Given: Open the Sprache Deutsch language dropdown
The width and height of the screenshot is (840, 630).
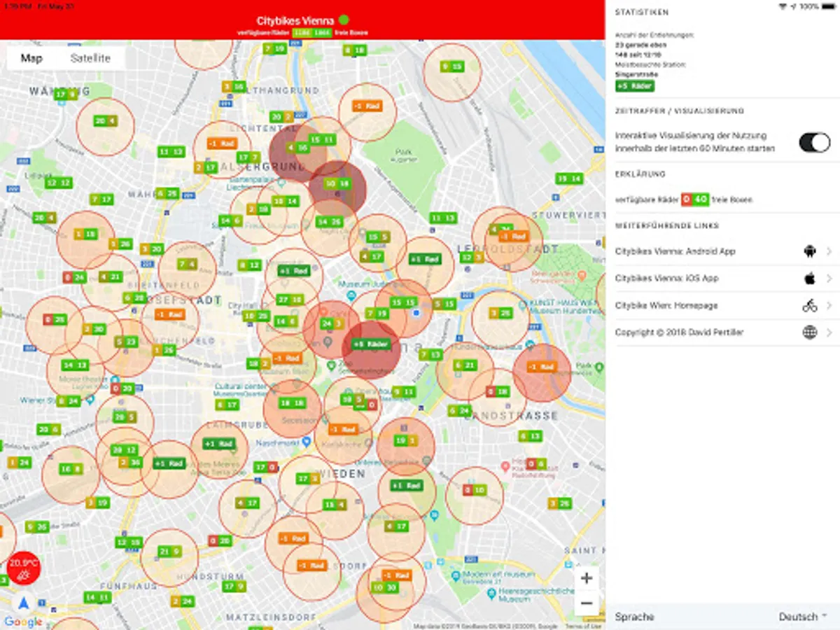Looking at the screenshot, I should 803,617.
